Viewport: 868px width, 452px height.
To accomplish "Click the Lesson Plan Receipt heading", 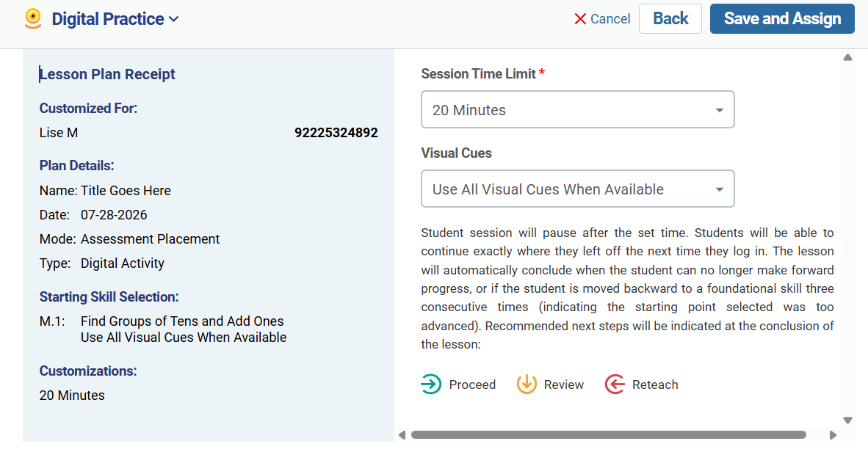I will (107, 74).
